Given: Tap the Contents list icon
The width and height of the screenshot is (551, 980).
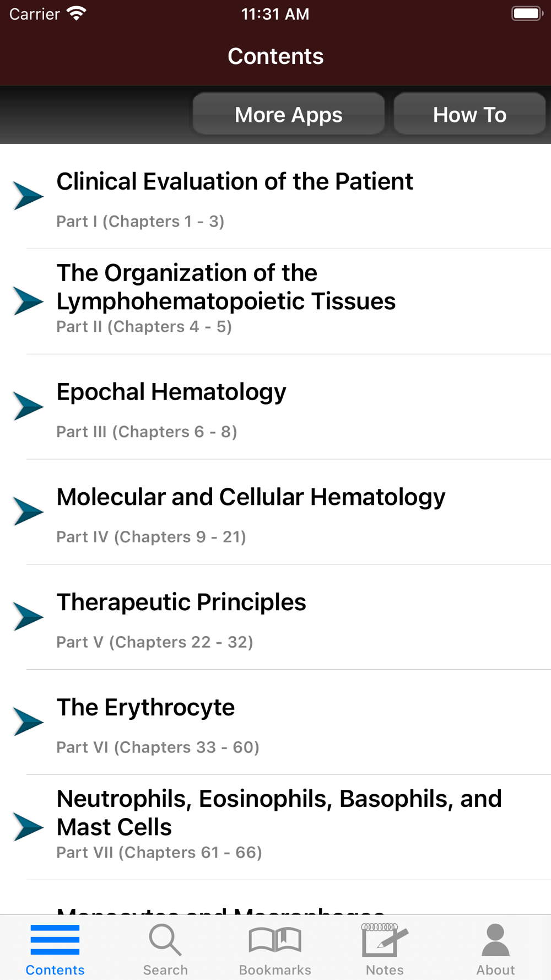Looking at the screenshot, I should pyautogui.click(x=55, y=940).
